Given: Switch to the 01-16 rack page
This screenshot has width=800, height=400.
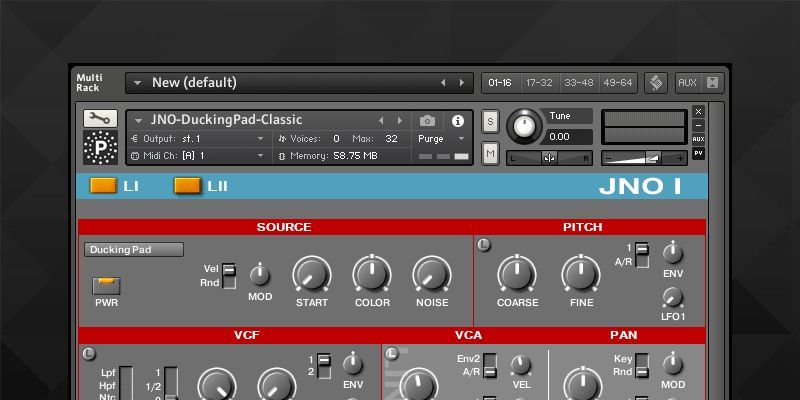Looking at the screenshot, I should pos(500,83).
